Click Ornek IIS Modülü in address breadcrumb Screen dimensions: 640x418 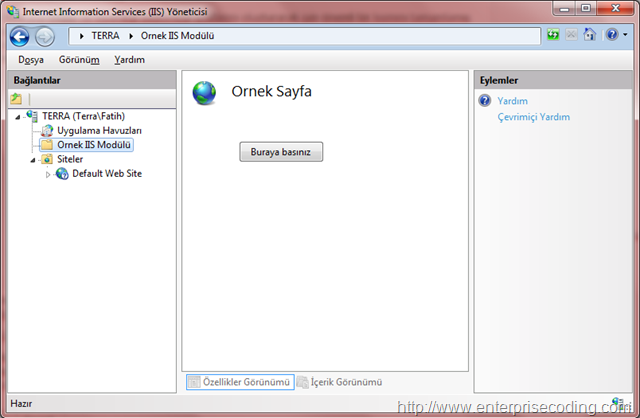177,36
